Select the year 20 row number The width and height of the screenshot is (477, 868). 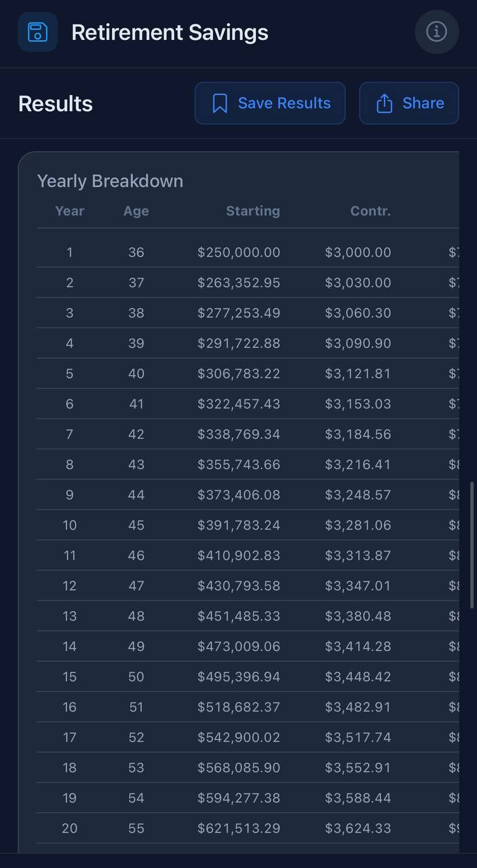click(x=69, y=828)
